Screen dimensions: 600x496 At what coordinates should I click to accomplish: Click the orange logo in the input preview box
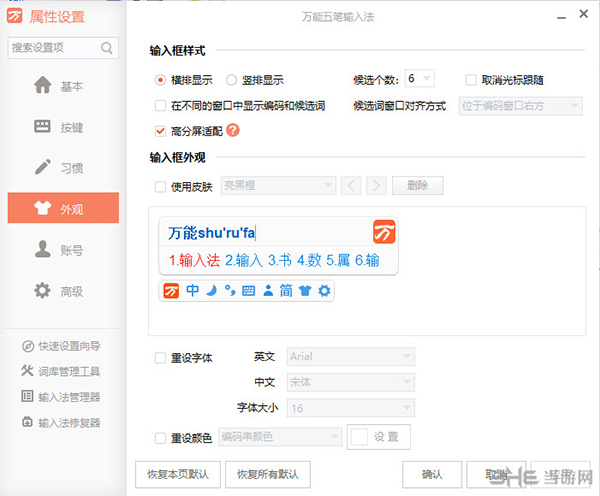pos(384,232)
